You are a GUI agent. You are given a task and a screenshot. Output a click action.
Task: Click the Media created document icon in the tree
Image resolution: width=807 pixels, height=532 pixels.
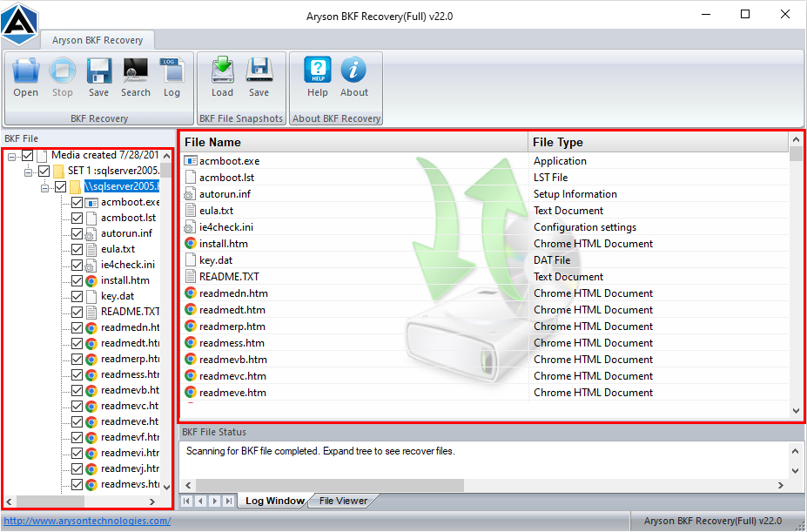[43, 155]
